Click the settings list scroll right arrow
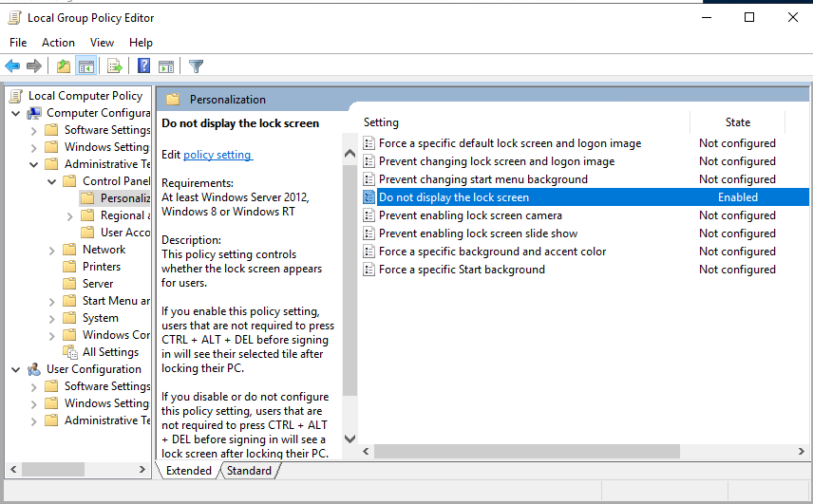813x504 pixels. click(x=801, y=451)
